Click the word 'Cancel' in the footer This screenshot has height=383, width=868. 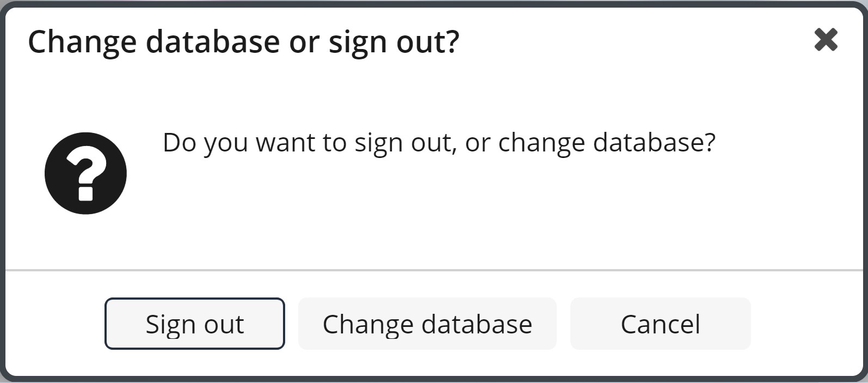tap(661, 324)
